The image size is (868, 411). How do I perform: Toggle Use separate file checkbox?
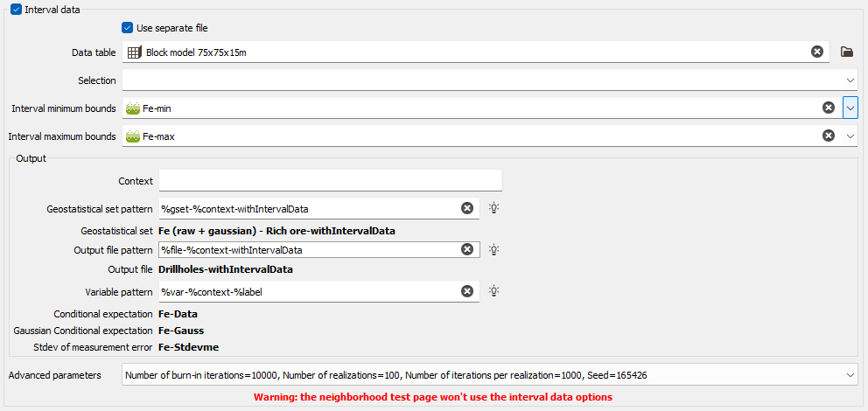click(x=128, y=28)
